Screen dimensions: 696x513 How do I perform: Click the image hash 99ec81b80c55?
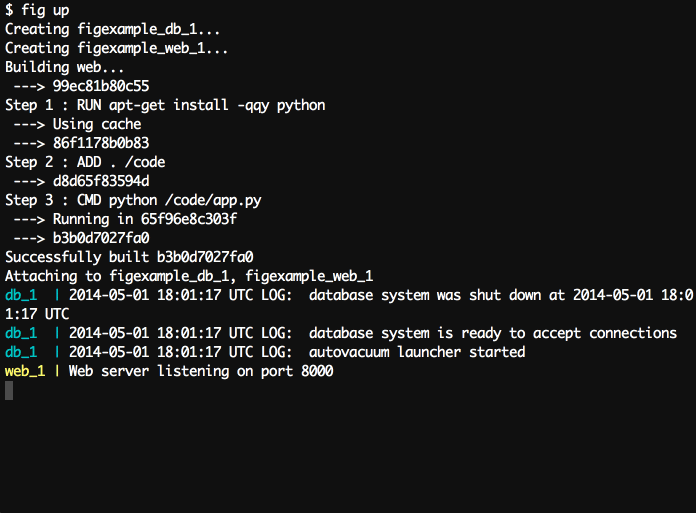tap(101, 86)
